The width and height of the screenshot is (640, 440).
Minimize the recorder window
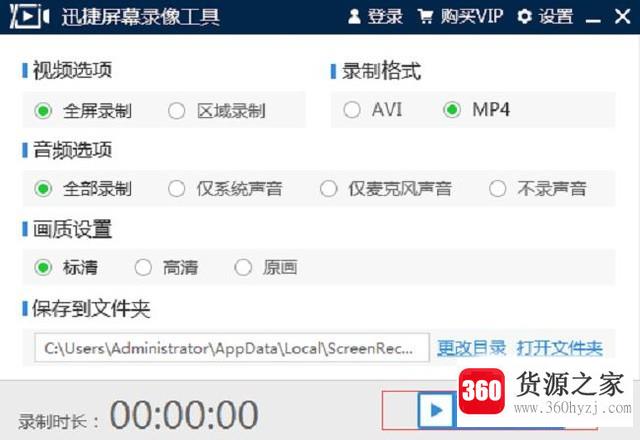click(593, 18)
